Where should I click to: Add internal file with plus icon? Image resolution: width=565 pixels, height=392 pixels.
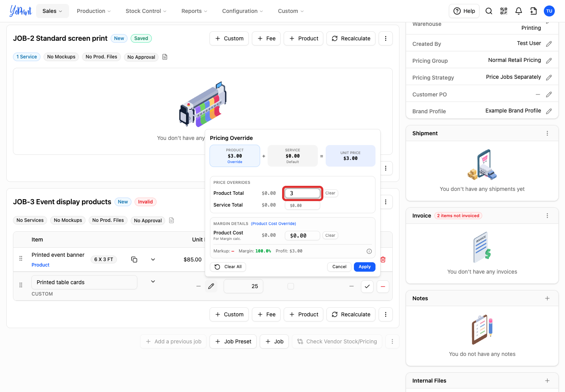click(547, 381)
